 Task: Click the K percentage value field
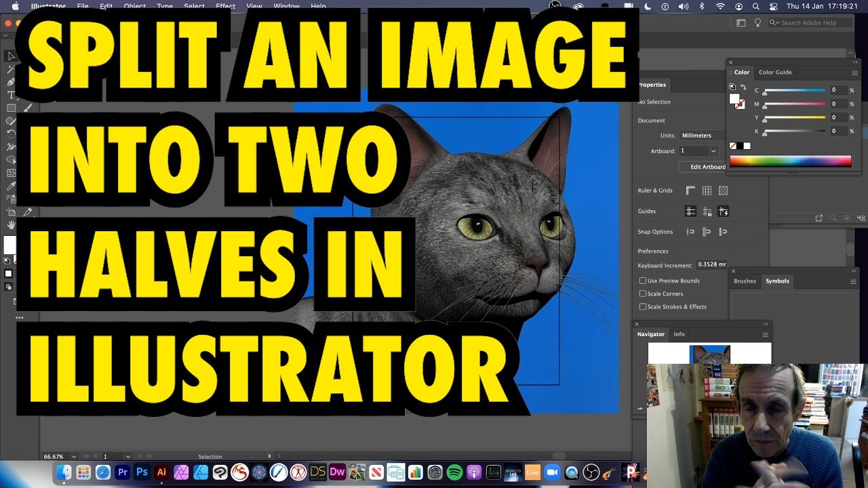839,131
